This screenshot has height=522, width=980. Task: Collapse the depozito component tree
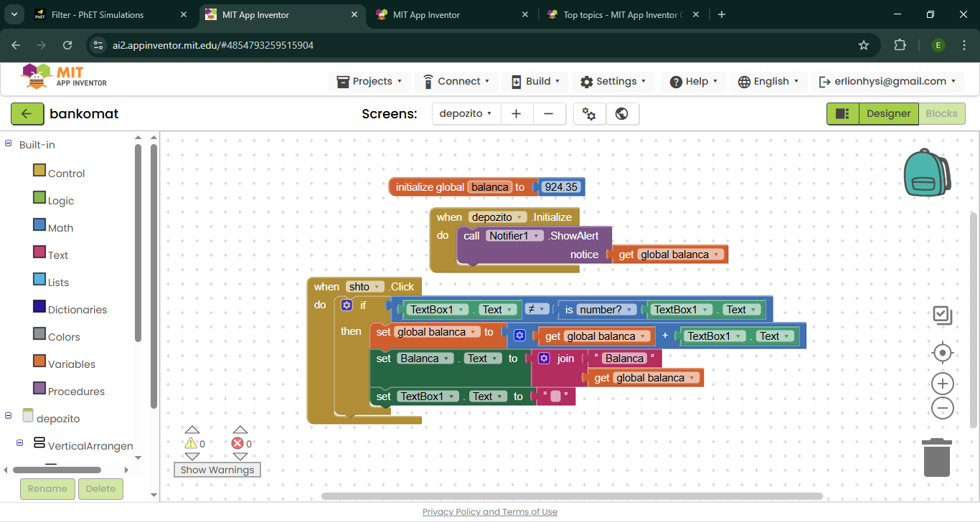click(9, 416)
